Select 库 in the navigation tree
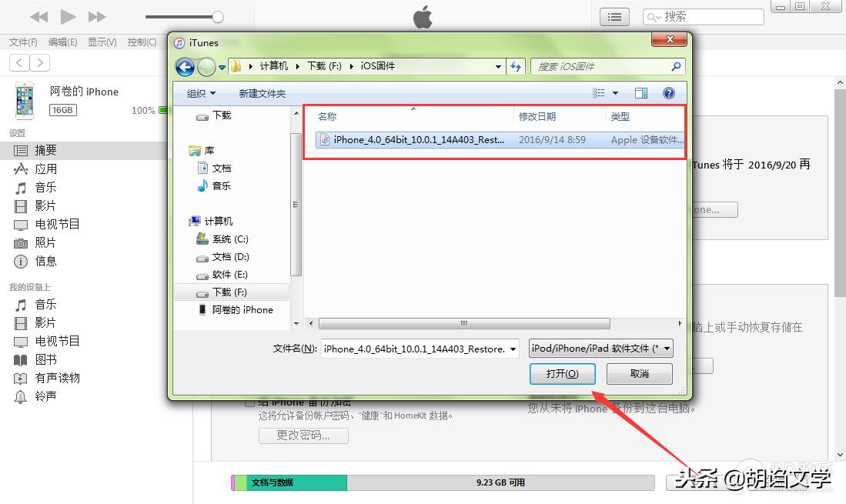The image size is (846, 504). [x=209, y=150]
